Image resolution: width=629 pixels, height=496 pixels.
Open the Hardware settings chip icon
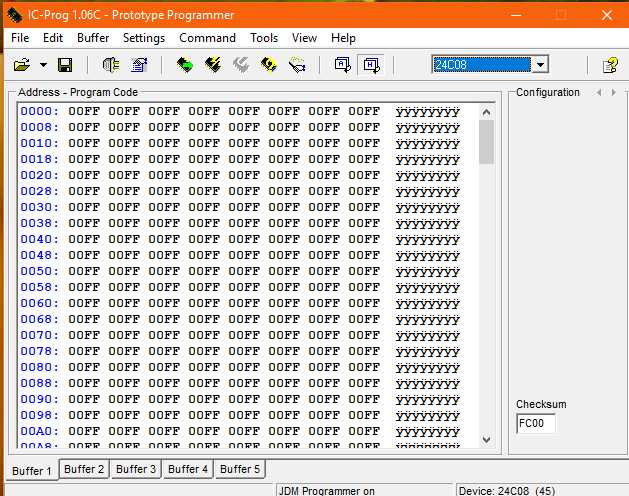click(x=111, y=65)
